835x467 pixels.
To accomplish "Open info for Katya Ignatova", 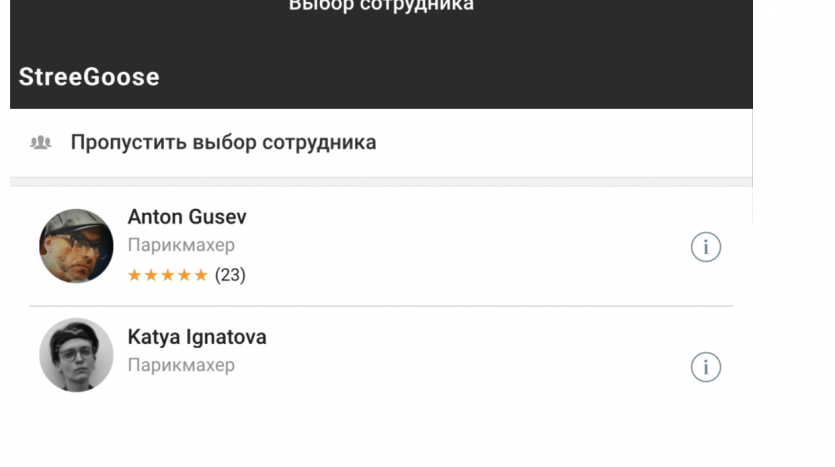I will (x=706, y=367).
